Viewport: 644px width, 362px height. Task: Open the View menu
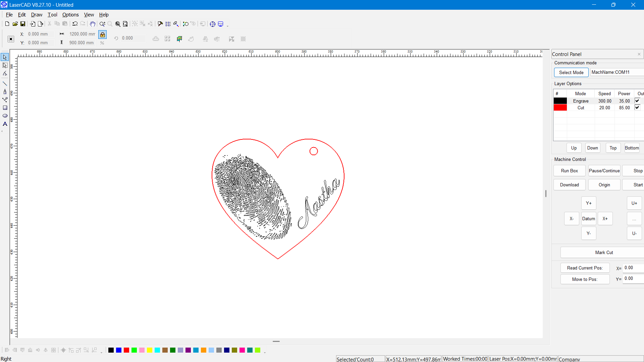pos(89,15)
